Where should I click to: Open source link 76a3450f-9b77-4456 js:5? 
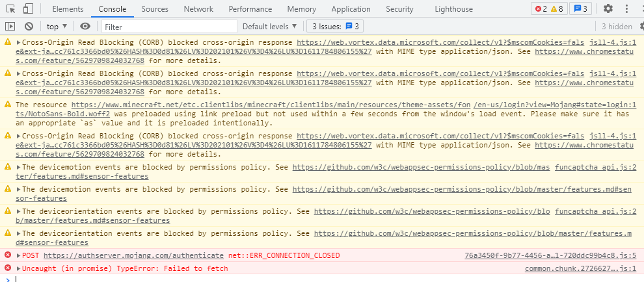click(x=550, y=255)
